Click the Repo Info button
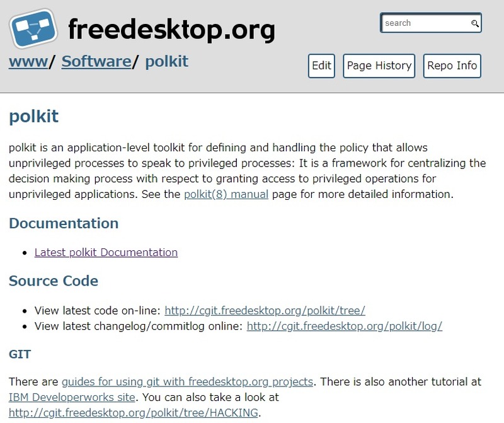504x423 pixels. point(452,66)
